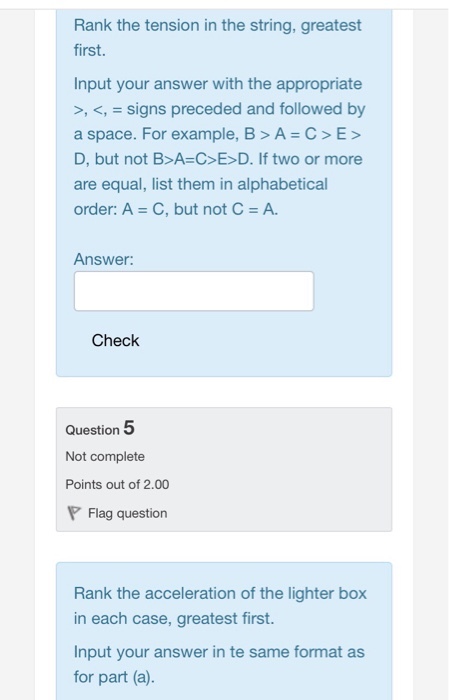Click the example text B > A = C > E >
Screen dimensions: 449x700
click(x=302, y=134)
